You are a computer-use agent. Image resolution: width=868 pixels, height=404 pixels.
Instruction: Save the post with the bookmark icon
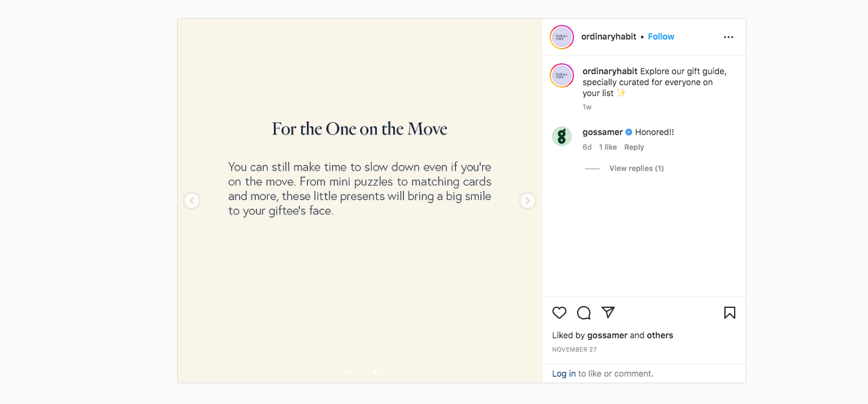pos(730,313)
